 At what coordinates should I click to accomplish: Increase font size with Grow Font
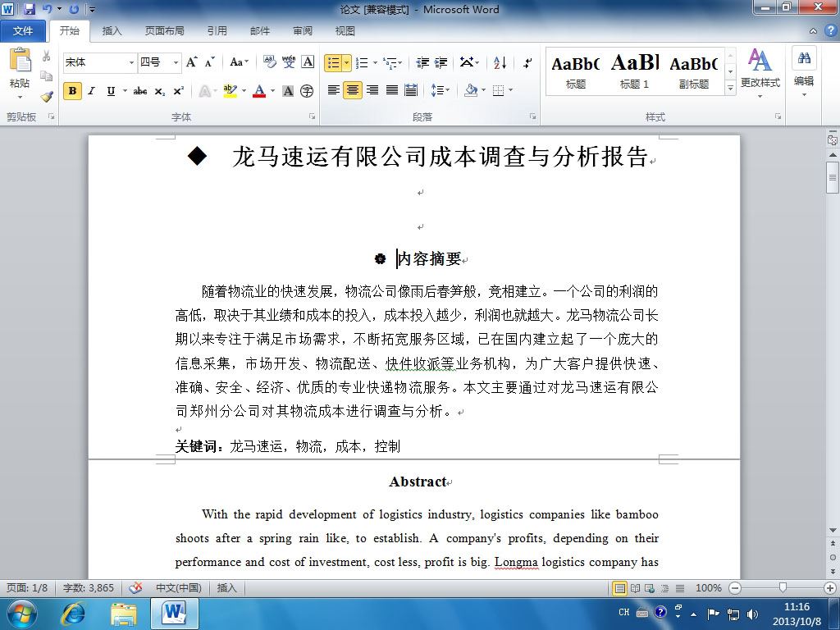(x=192, y=62)
